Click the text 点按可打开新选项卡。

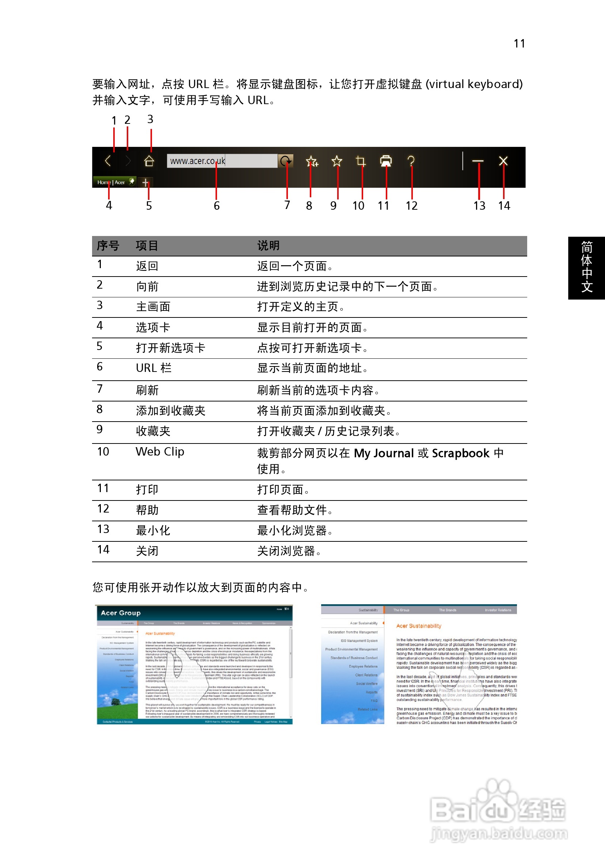coord(313,348)
